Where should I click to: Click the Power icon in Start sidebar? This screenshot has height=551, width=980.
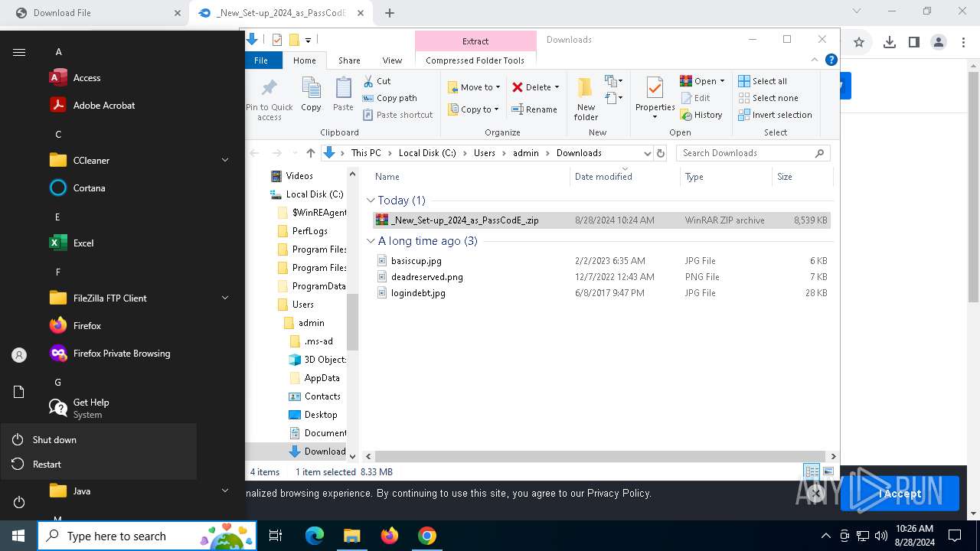[x=19, y=502]
